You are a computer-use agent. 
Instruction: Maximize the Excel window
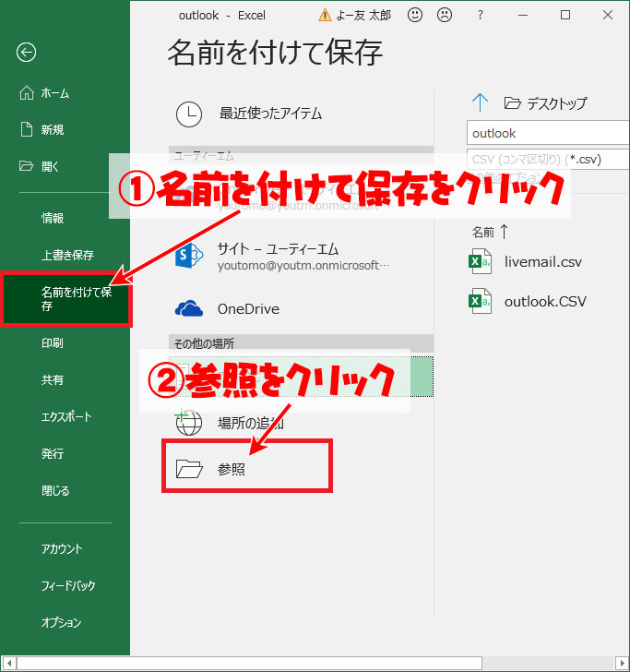pyautogui.click(x=565, y=16)
